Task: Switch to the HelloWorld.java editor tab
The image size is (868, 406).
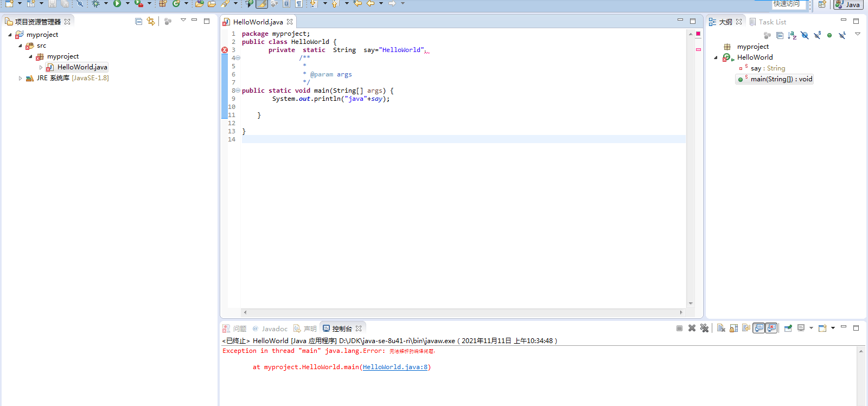Action: point(258,22)
